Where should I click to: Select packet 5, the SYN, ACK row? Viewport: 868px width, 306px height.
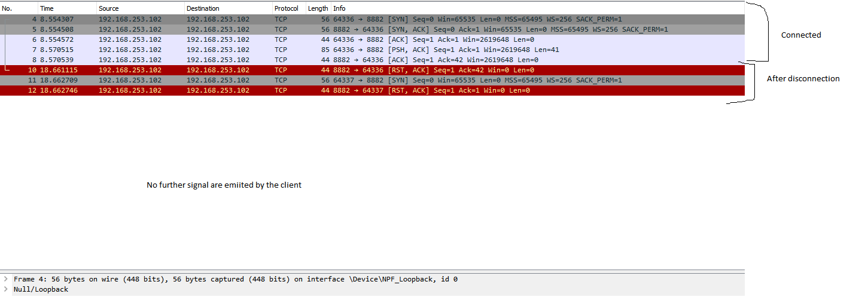coord(372,29)
